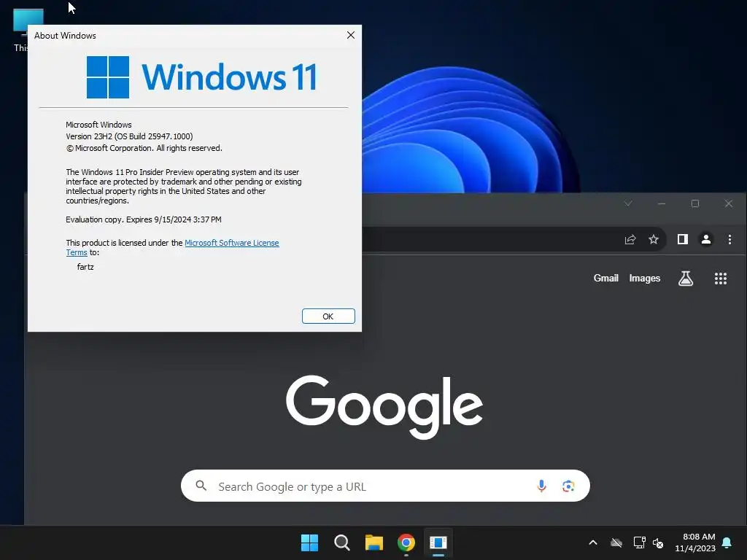Open File Explorer from the taskbar

click(374, 542)
